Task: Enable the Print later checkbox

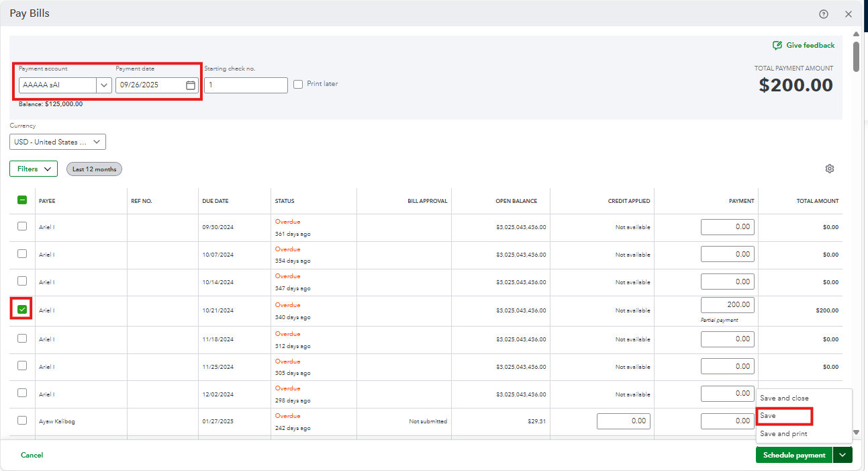Action: pyautogui.click(x=298, y=84)
